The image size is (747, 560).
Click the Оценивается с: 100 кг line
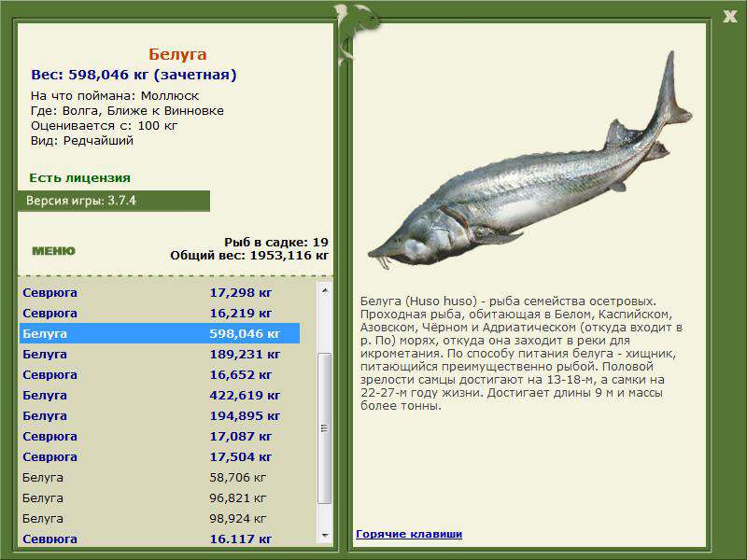click(104, 126)
